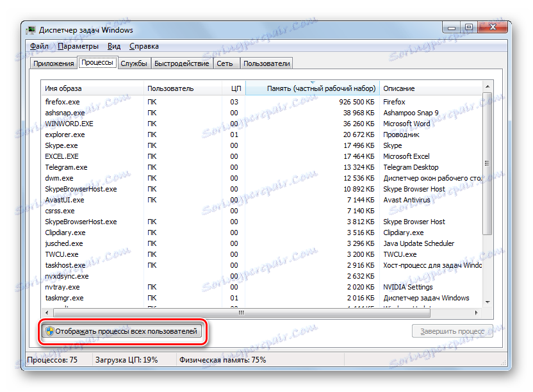Open the Параметры menu
Viewport: 533px width, 392px height.
pos(78,46)
